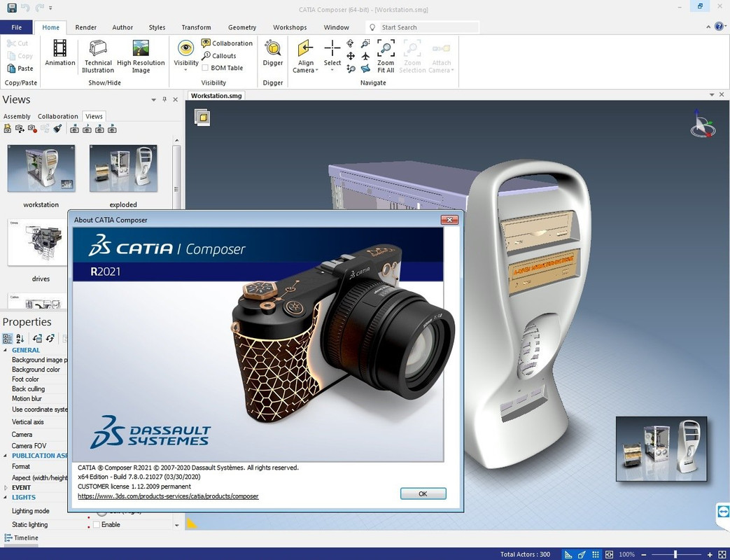Image resolution: width=730 pixels, height=560 pixels.
Task: Click the Start Search input field
Action: (x=428, y=27)
